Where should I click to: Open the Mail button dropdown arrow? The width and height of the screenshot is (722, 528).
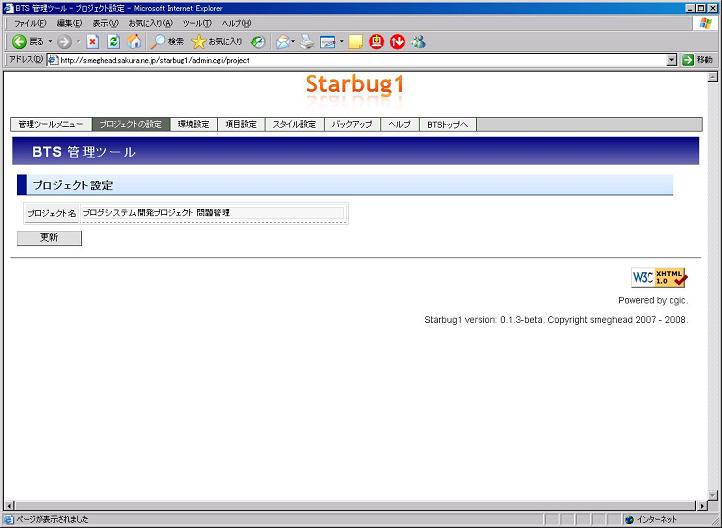[x=295, y=42]
